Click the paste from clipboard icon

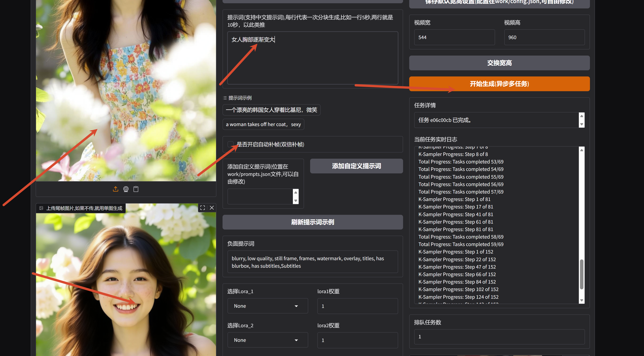click(136, 189)
